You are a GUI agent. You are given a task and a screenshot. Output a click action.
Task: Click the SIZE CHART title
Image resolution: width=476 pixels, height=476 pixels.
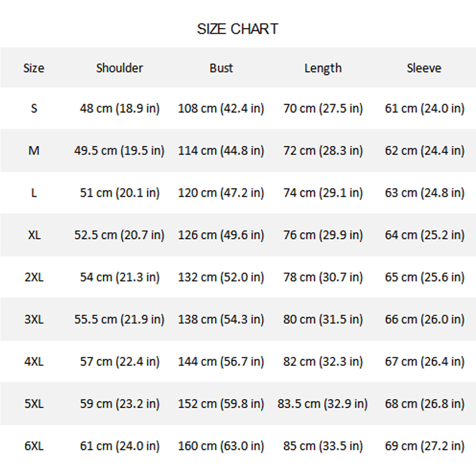pyautogui.click(x=237, y=29)
